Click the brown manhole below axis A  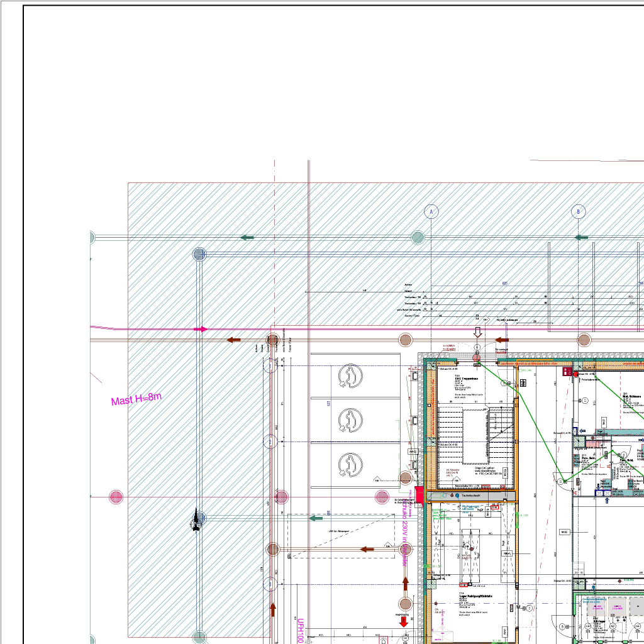(x=406, y=340)
